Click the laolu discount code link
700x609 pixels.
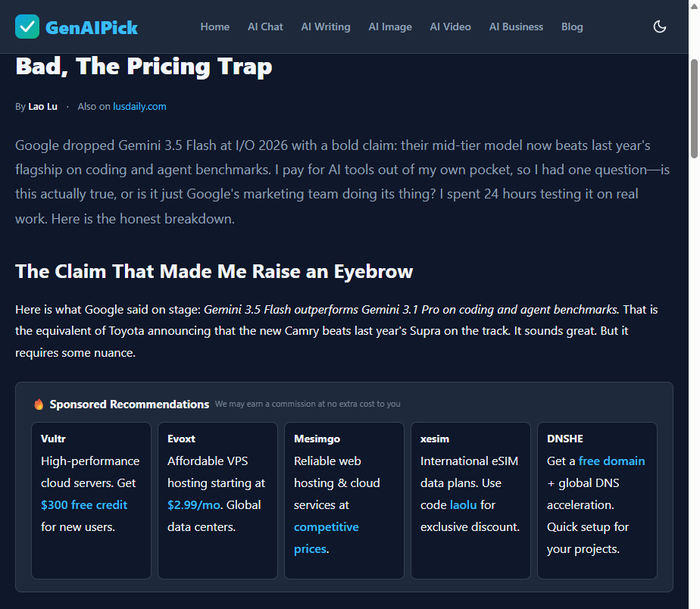464,505
